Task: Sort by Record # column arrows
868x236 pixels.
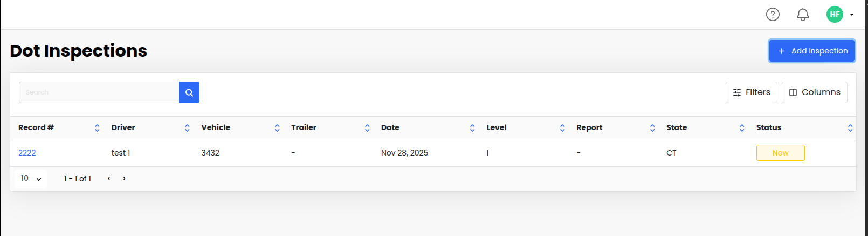Action: [x=97, y=128]
